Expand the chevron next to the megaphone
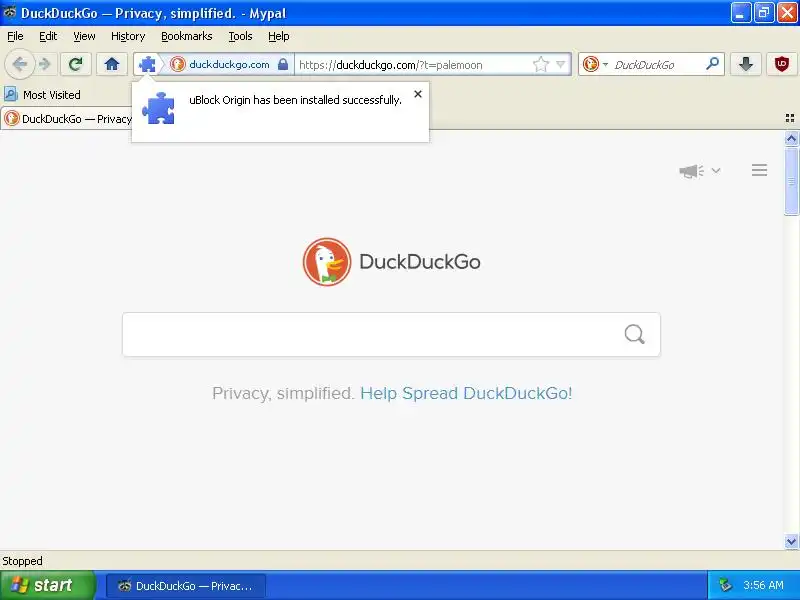The image size is (800, 600). click(716, 170)
